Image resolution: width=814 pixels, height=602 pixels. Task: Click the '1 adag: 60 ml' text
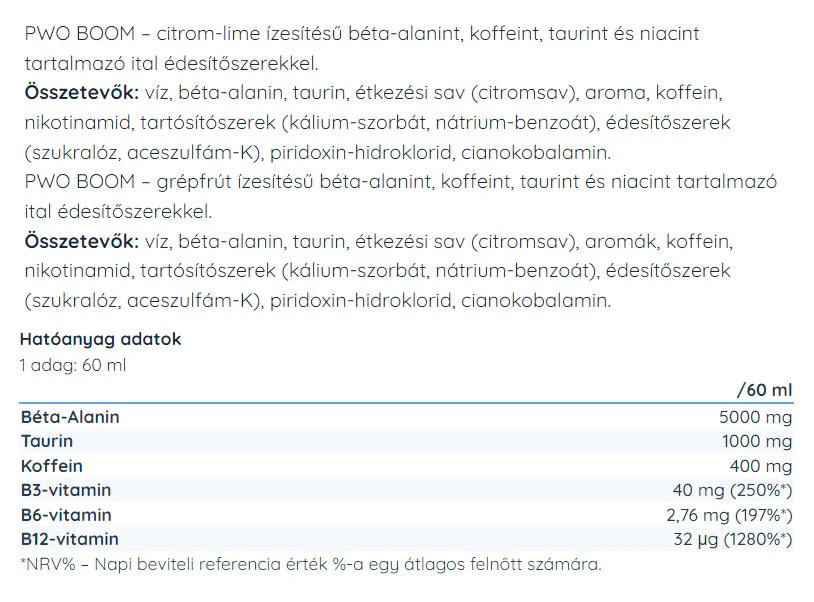tap(73, 365)
